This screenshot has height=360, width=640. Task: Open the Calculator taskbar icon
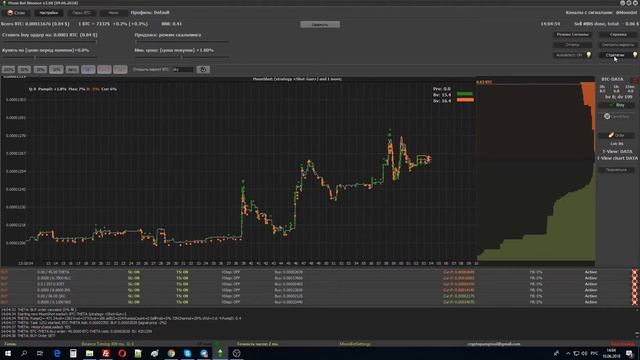pyautogui.click(x=73, y=353)
